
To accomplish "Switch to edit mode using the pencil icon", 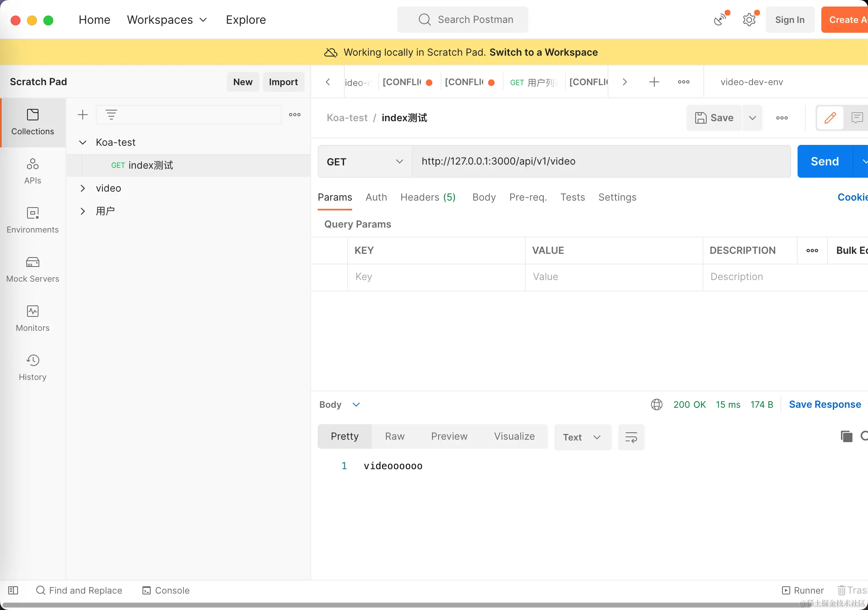I will pos(830,118).
